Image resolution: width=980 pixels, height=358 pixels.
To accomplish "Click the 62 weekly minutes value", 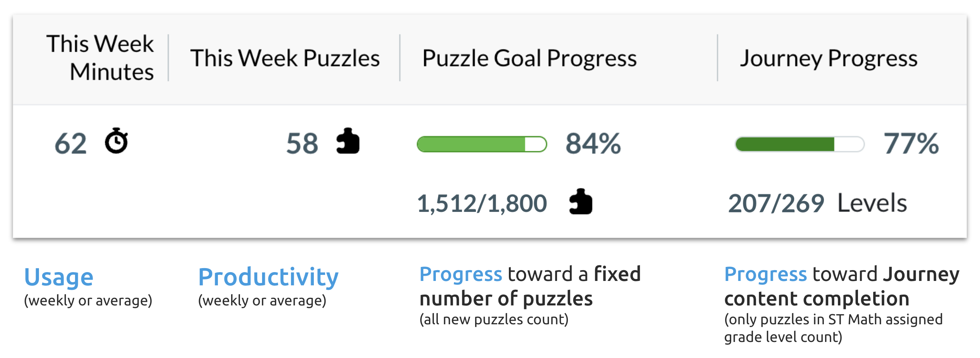I will (71, 144).
